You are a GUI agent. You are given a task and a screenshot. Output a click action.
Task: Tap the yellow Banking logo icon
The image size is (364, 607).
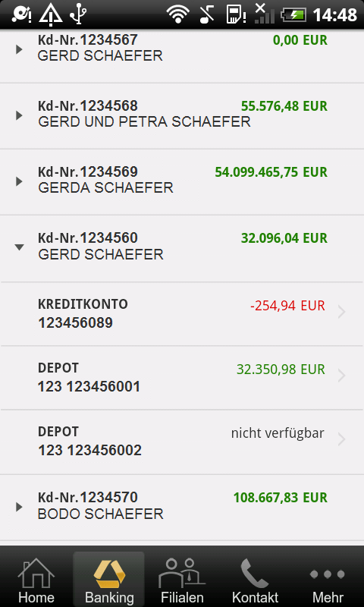[109, 574]
